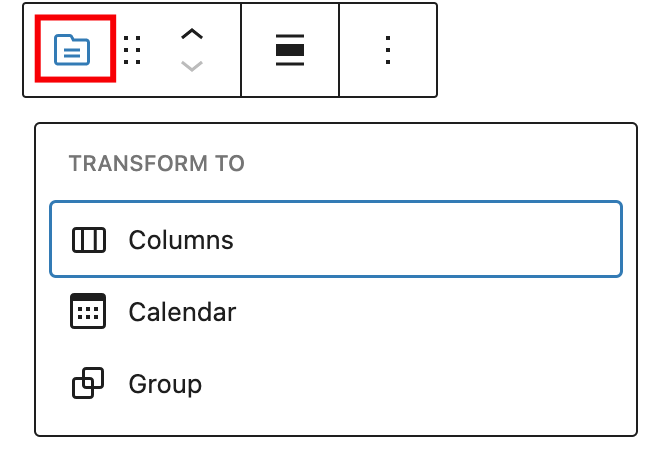The image size is (666, 460).
Task: Open the three-dot block options menu
Action: pyautogui.click(x=389, y=50)
